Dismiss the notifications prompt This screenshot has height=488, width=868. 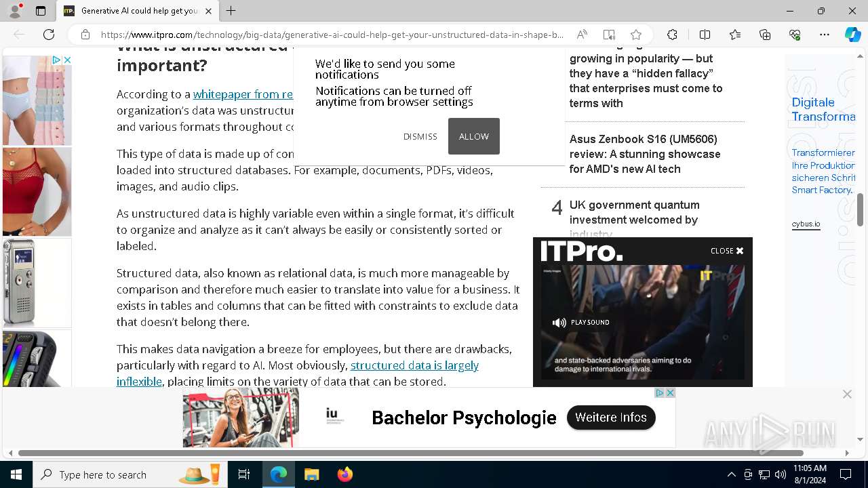[x=420, y=136]
